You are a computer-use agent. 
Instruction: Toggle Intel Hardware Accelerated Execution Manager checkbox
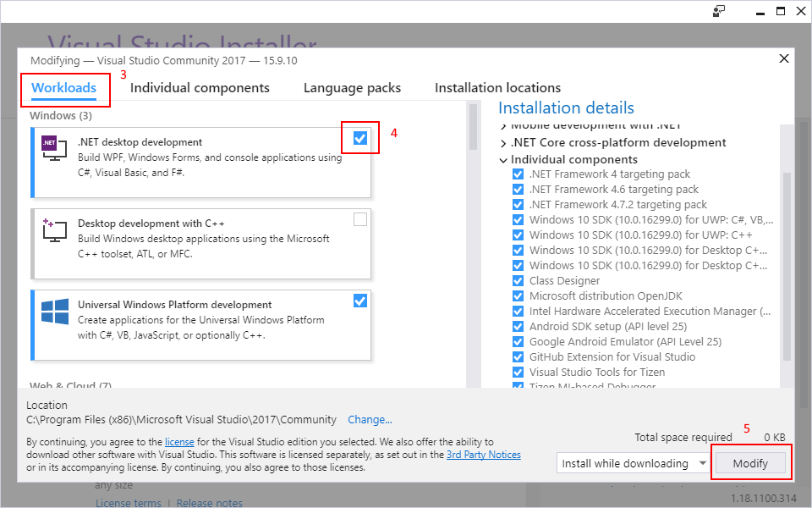pos(518,312)
